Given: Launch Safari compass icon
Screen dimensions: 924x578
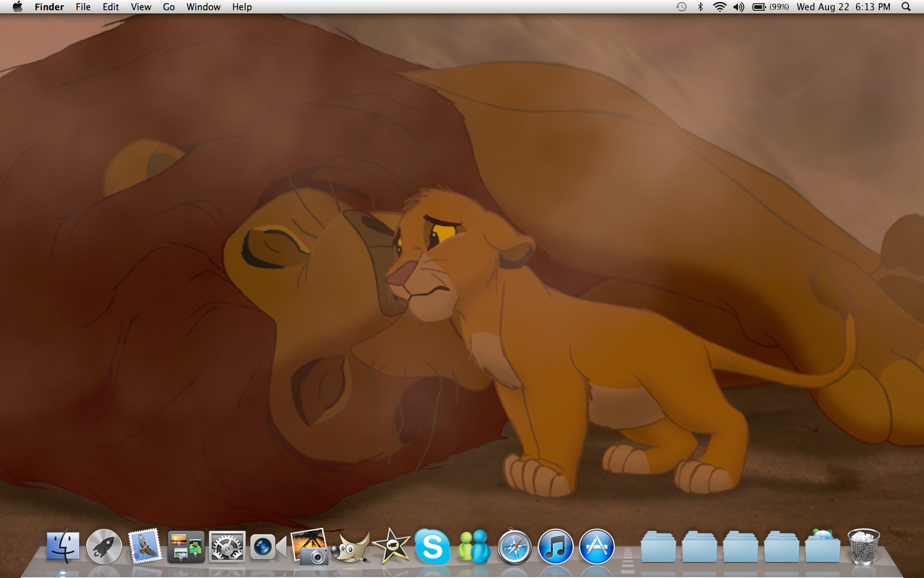Looking at the screenshot, I should pos(515,547).
